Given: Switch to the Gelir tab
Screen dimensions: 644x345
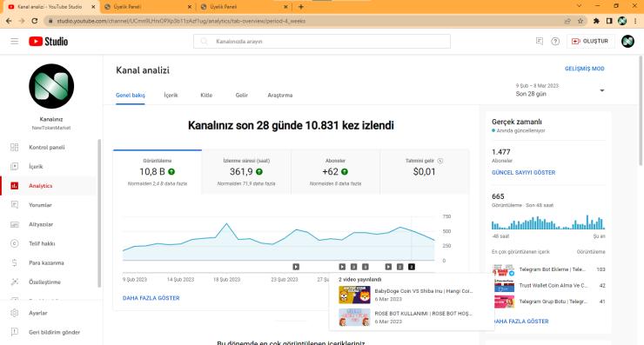Looking at the screenshot, I should [x=242, y=96].
